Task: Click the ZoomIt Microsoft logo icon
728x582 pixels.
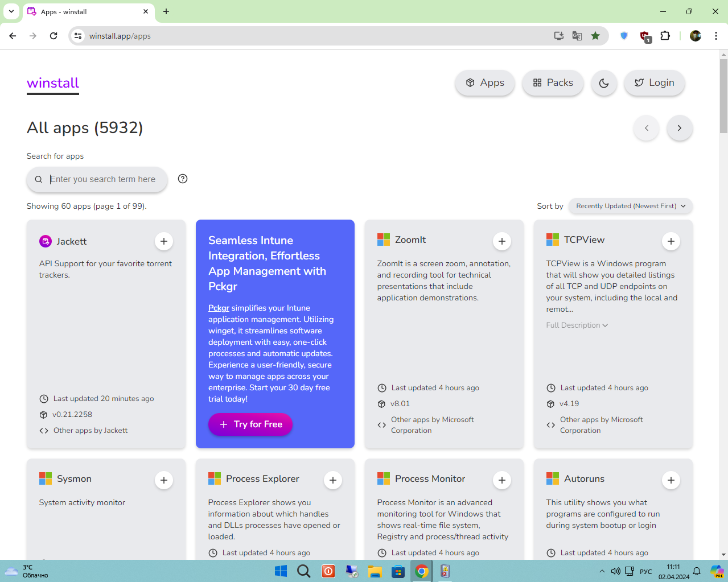Action: click(384, 240)
